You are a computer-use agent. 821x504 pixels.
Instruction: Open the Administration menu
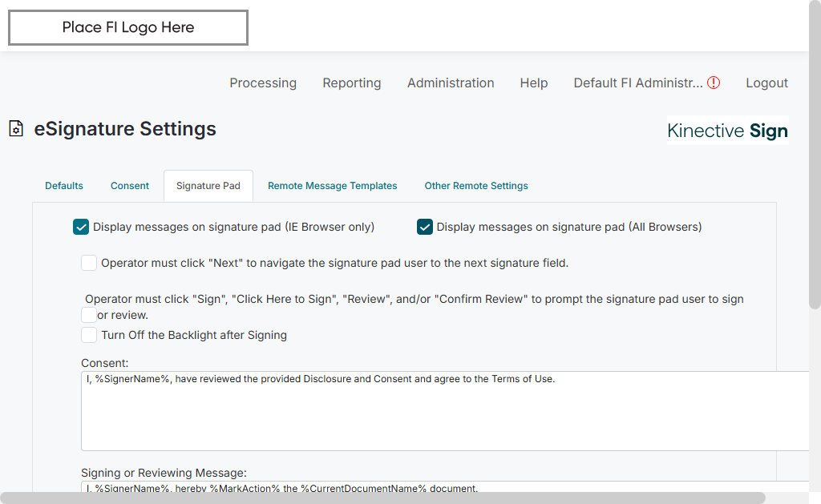tap(451, 83)
